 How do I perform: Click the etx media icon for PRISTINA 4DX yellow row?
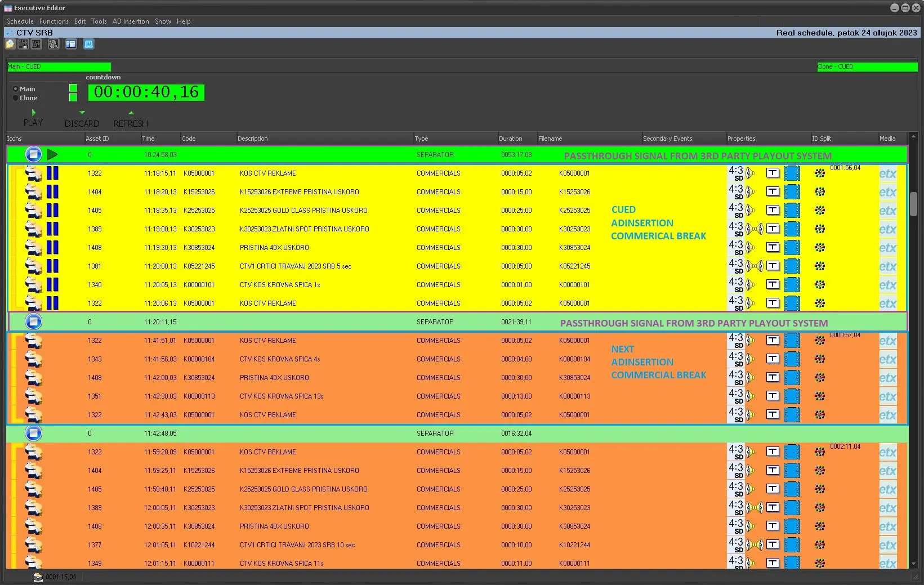point(887,248)
